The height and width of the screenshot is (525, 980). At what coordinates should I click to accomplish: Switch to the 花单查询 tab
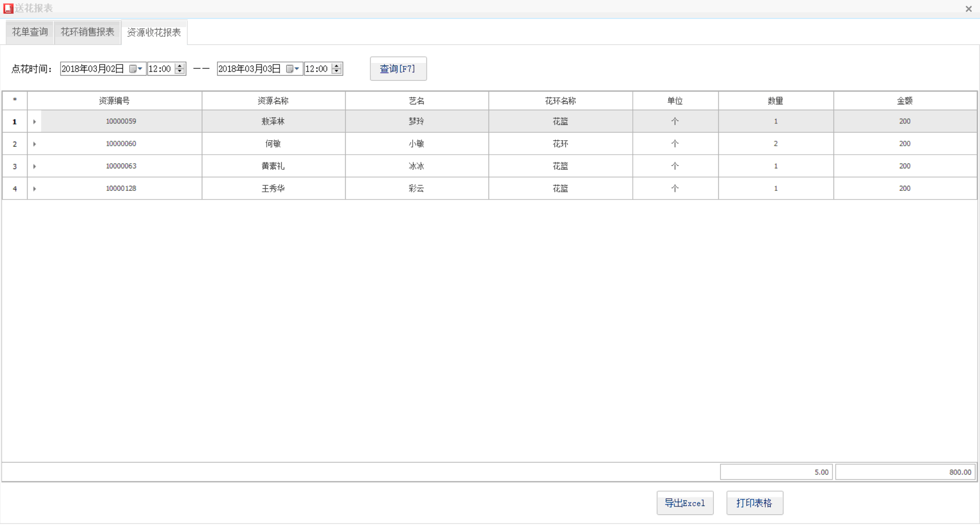click(30, 32)
